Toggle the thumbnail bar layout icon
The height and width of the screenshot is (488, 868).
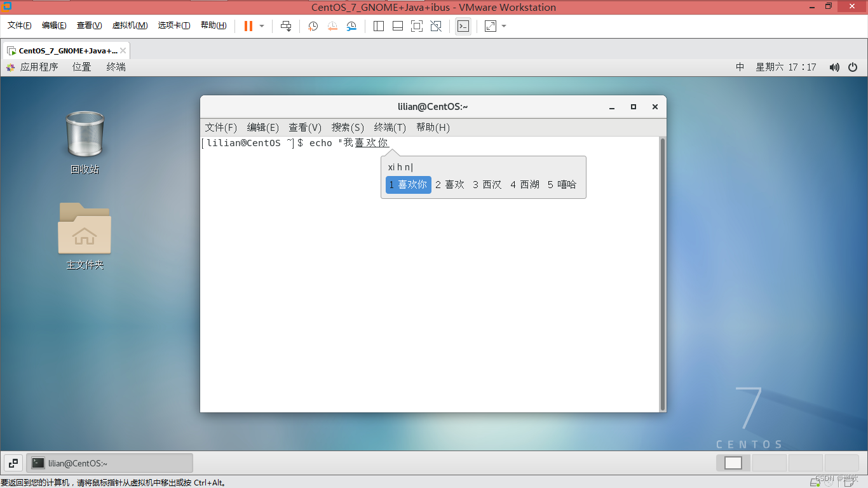pyautogui.click(x=398, y=26)
